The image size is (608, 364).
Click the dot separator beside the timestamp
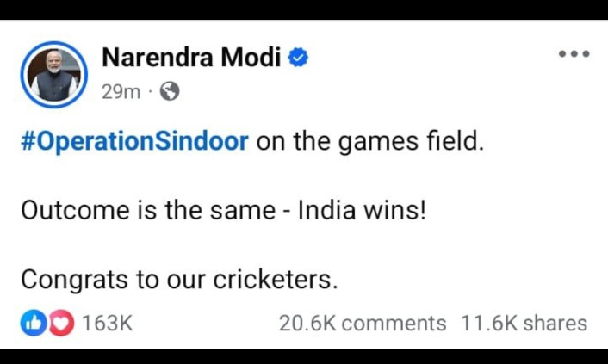pos(151,91)
